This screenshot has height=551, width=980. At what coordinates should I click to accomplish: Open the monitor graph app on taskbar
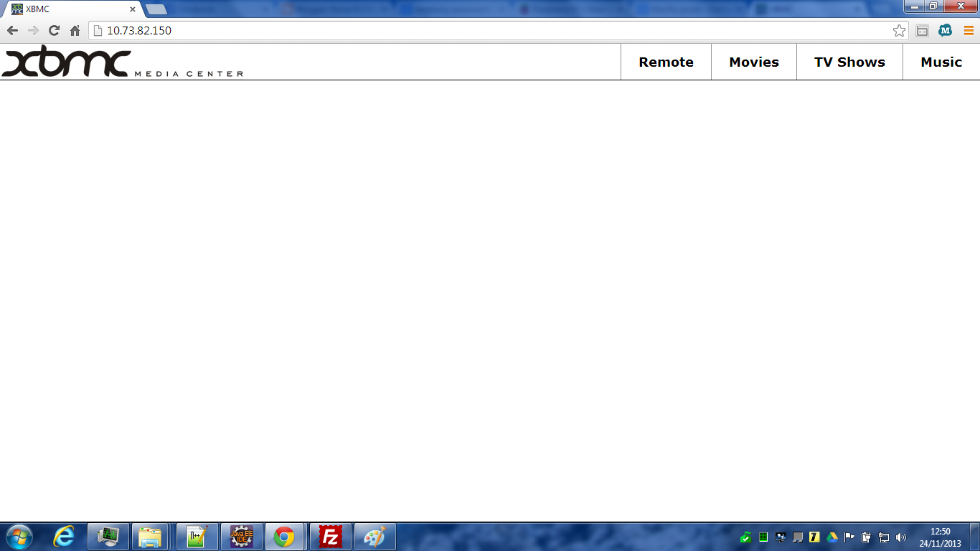[108, 537]
